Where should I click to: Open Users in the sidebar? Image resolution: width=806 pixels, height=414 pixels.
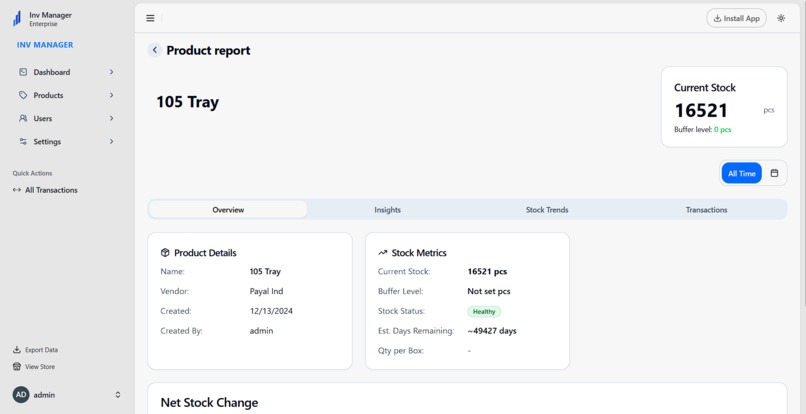tap(67, 118)
